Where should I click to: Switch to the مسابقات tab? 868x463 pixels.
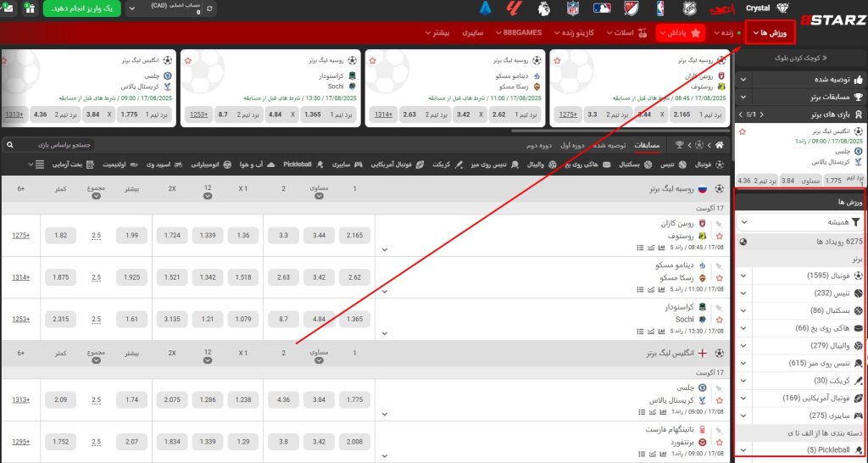(x=647, y=145)
